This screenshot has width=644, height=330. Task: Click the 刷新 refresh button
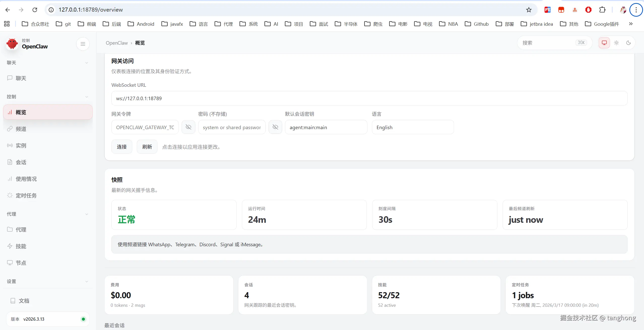click(147, 147)
